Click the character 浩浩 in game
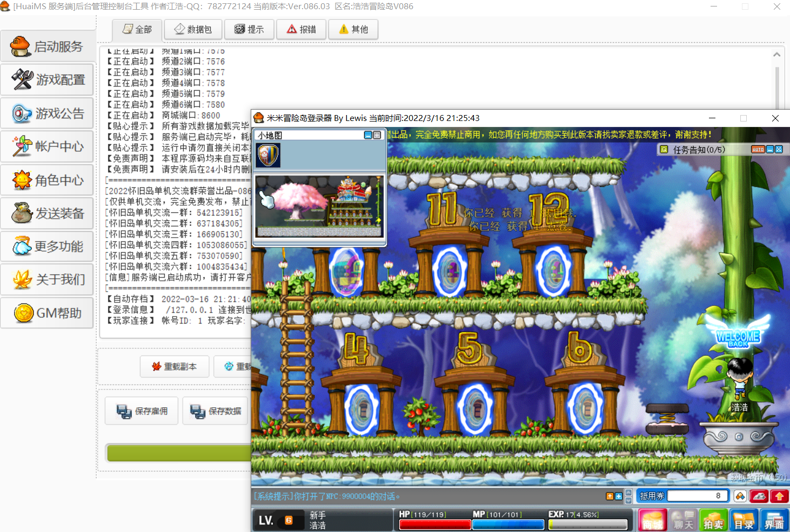790x532 pixels. pos(739,378)
